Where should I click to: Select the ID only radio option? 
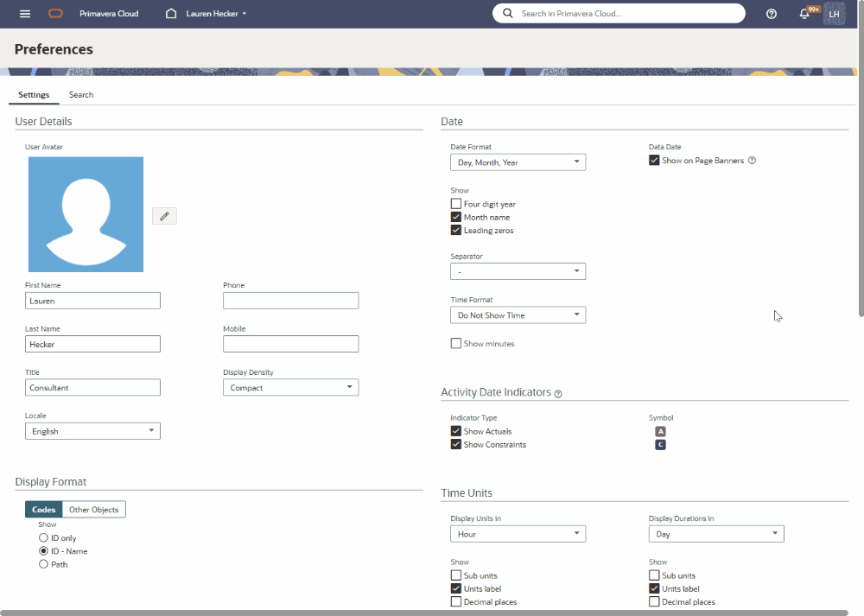[43, 537]
